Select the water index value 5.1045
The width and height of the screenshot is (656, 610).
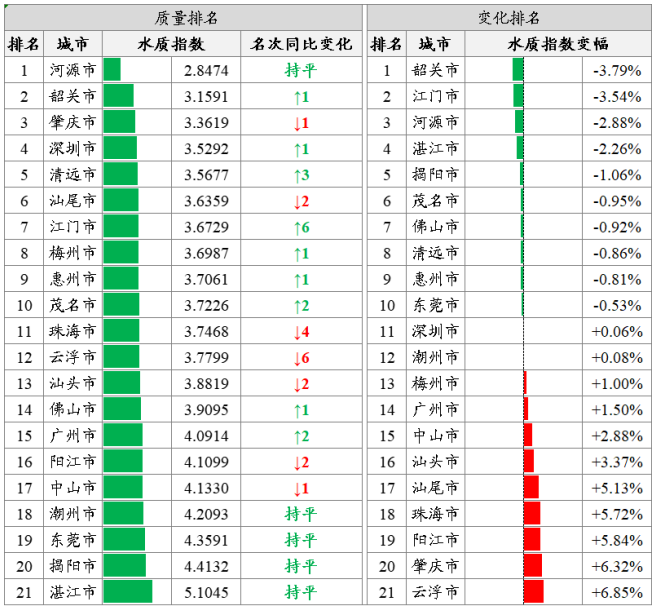tap(207, 592)
